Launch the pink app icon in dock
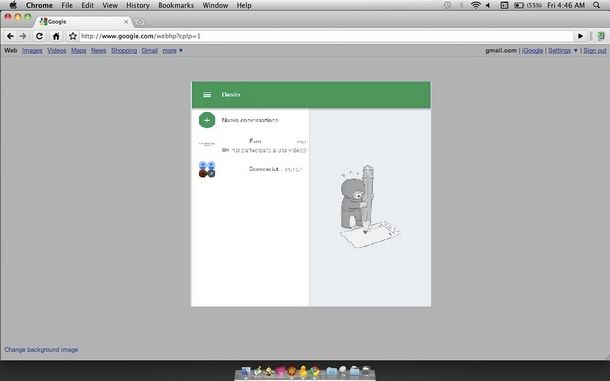The width and height of the screenshot is (610, 381). pos(280,371)
